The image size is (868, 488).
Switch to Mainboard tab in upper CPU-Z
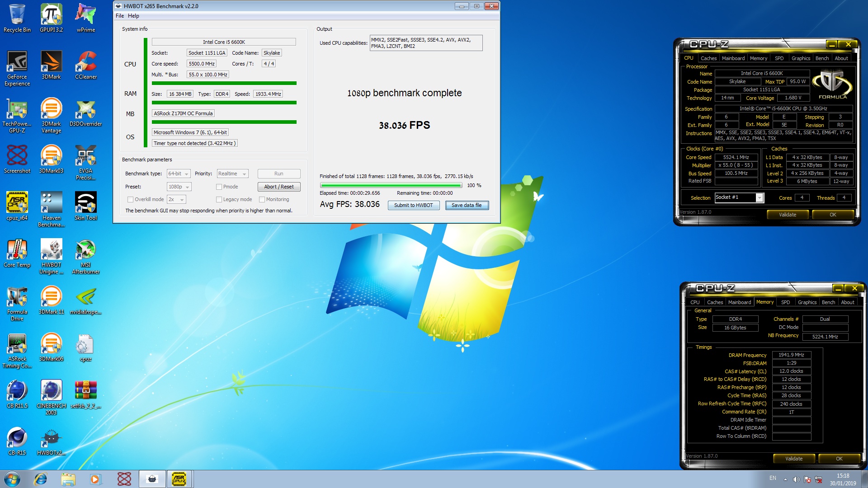pos(733,58)
